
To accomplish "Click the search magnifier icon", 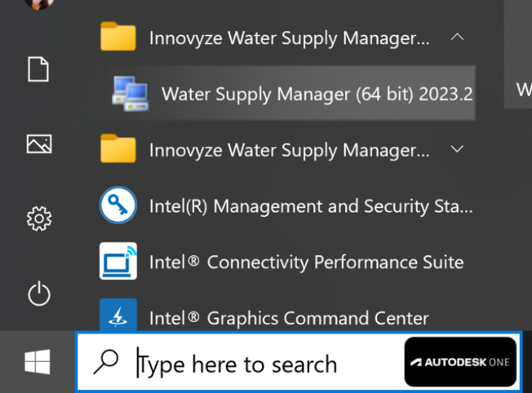I will tap(107, 362).
